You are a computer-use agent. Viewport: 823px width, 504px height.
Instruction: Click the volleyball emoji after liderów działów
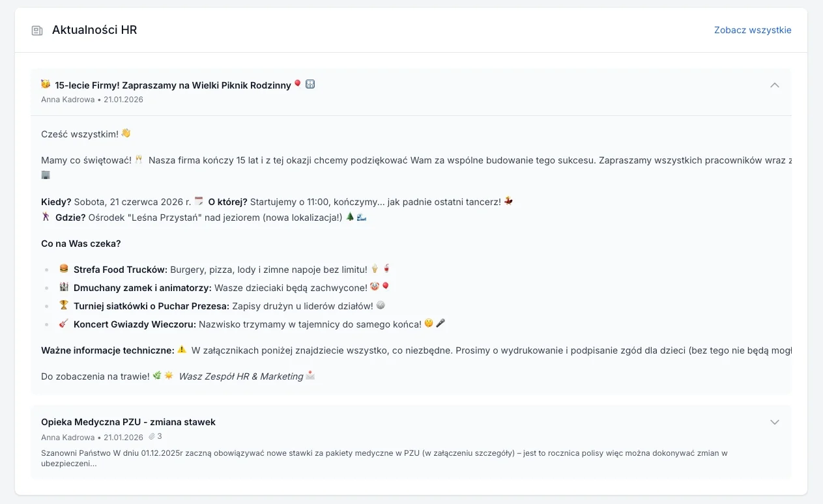click(x=381, y=305)
